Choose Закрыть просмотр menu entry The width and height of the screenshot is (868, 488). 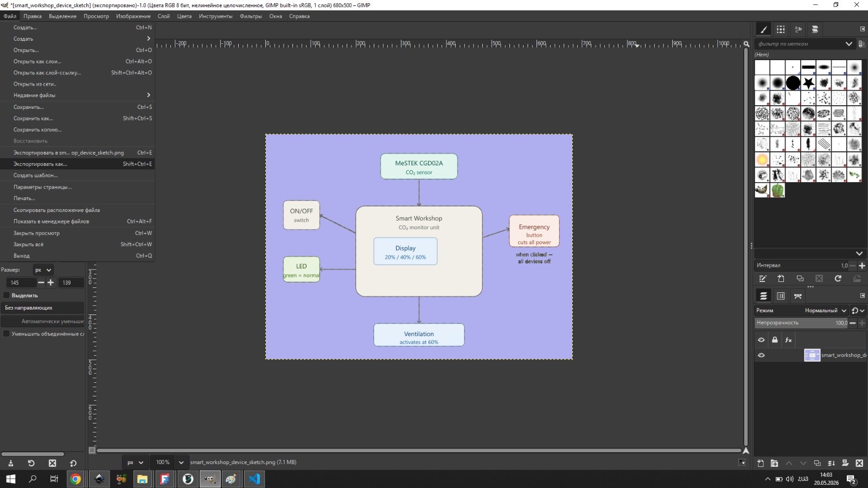point(77,233)
